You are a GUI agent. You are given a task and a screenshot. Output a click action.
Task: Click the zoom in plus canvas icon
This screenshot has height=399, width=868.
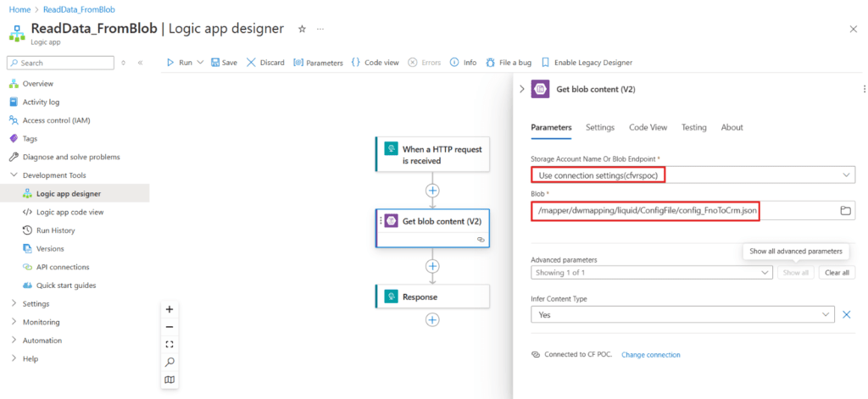170,309
